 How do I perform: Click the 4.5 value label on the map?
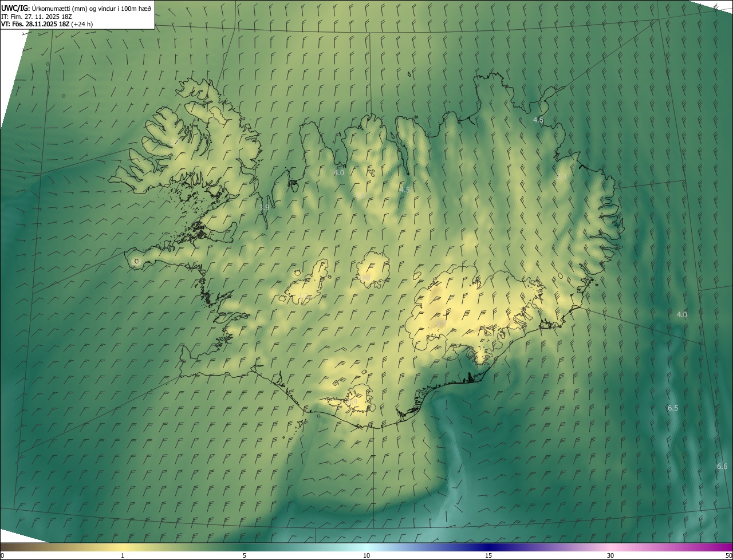[404, 190]
